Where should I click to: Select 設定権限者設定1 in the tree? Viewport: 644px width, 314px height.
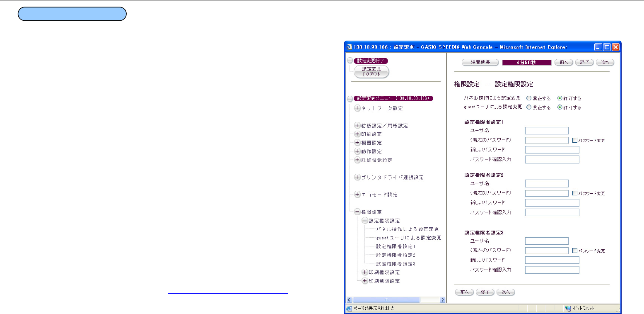pyautogui.click(x=396, y=246)
